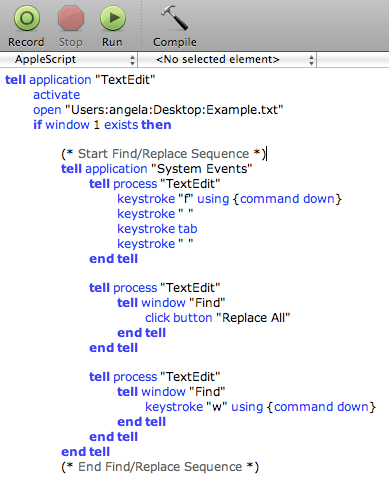Run the script with the green play icon
Screen dimensions: 389x482
113,18
